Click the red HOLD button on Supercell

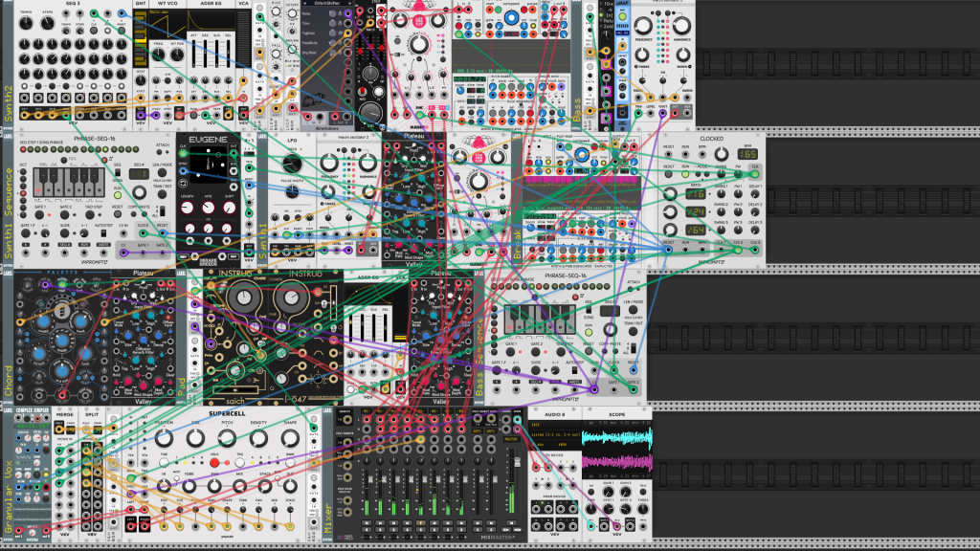pos(214,463)
